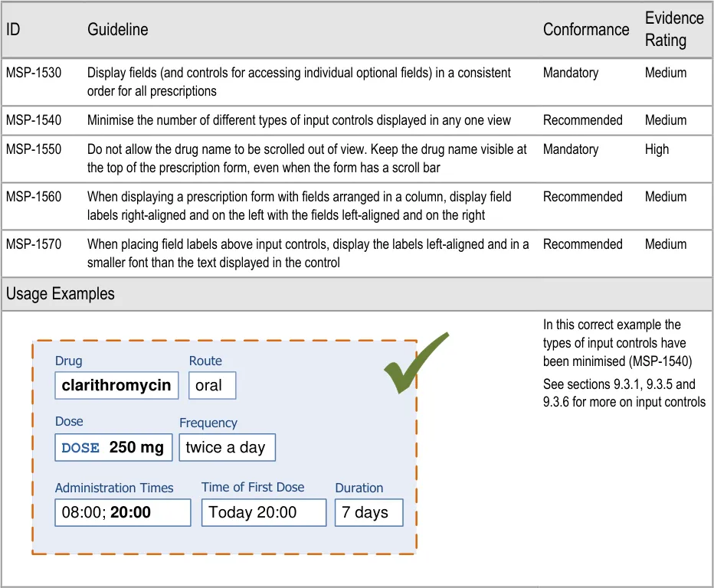Click the ID column header

(x=13, y=29)
